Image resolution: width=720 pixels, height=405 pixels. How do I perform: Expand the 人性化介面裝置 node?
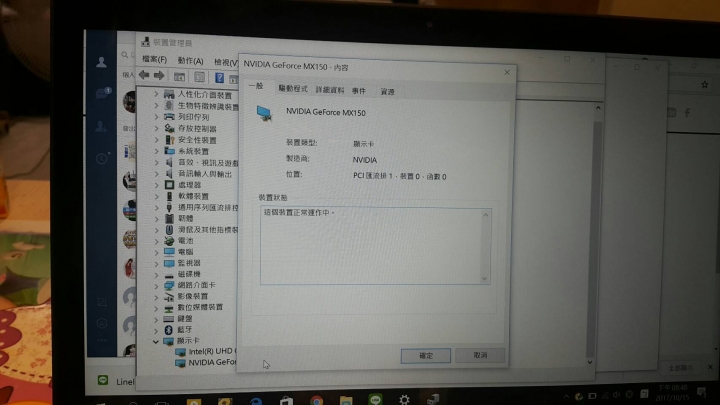click(156, 94)
